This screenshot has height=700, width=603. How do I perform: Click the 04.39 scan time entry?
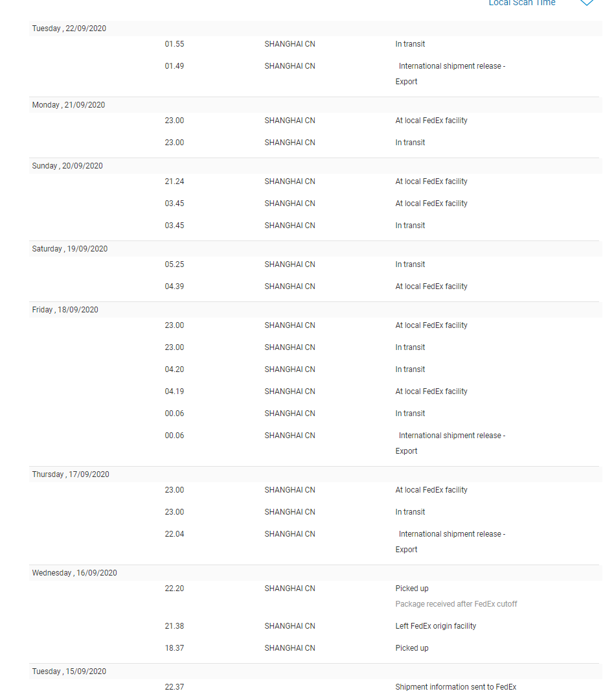(174, 286)
